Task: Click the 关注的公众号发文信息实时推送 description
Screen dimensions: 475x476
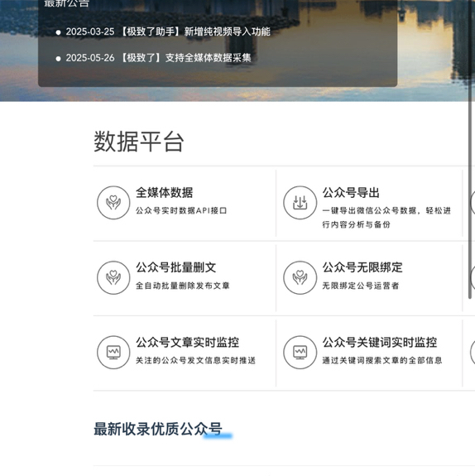Action: coord(195,360)
